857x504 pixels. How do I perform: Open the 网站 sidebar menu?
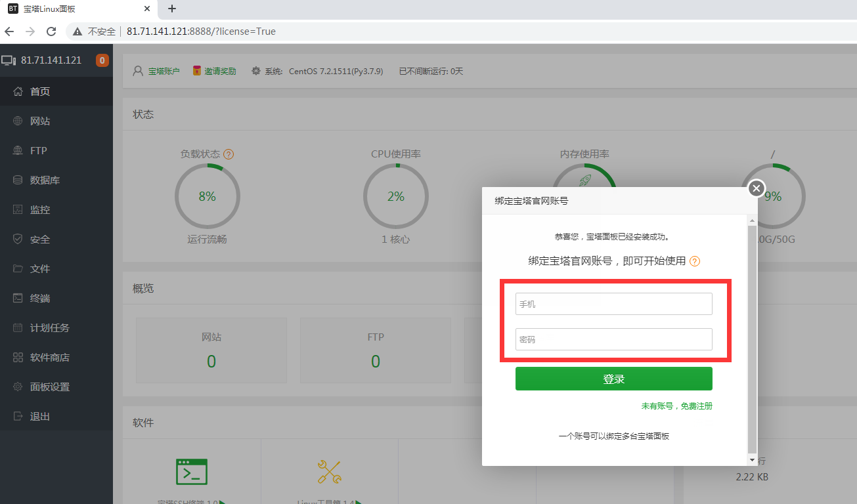56,121
